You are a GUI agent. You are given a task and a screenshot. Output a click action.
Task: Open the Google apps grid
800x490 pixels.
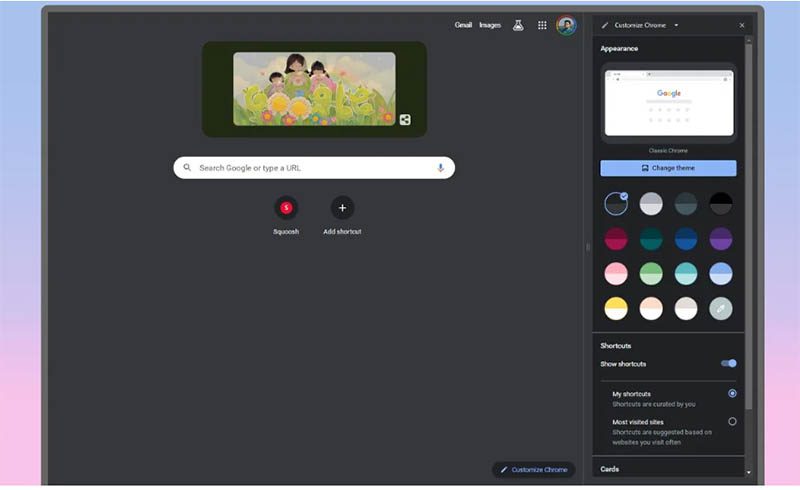[x=542, y=25]
